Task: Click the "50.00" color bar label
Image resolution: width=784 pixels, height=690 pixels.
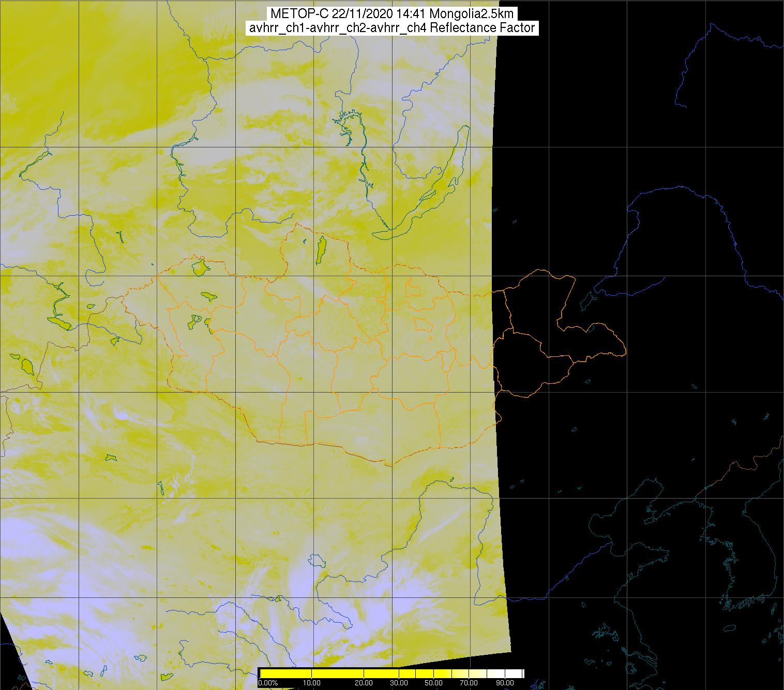Action: click(434, 683)
